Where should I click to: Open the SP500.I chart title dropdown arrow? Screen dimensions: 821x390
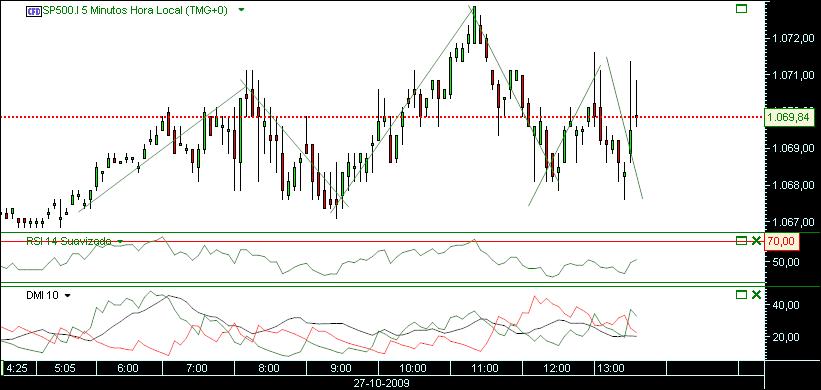click(241, 10)
